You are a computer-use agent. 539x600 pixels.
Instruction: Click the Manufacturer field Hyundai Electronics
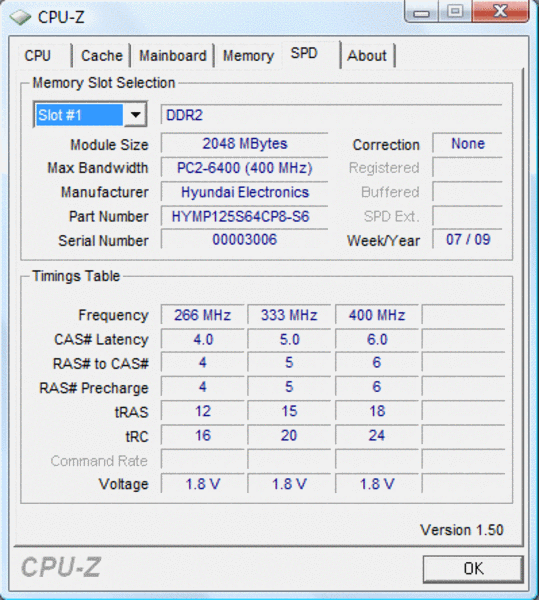(244, 192)
